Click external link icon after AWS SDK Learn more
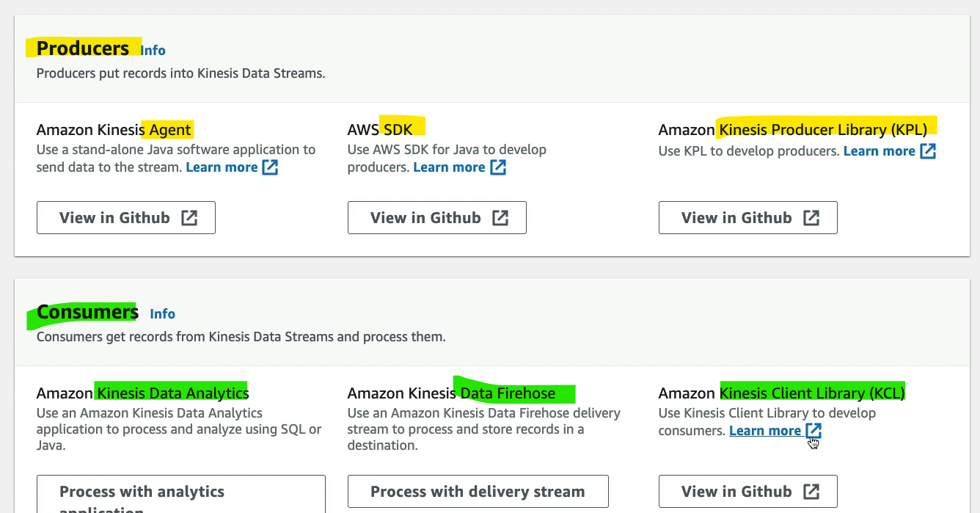This screenshot has width=980, height=513. 498,167
